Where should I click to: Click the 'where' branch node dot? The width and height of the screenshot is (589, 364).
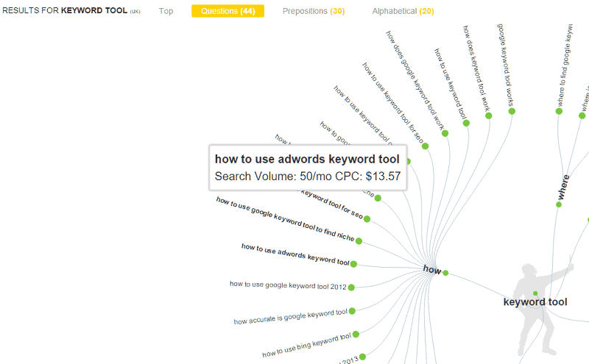pyautogui.click(x=559, y=204)
